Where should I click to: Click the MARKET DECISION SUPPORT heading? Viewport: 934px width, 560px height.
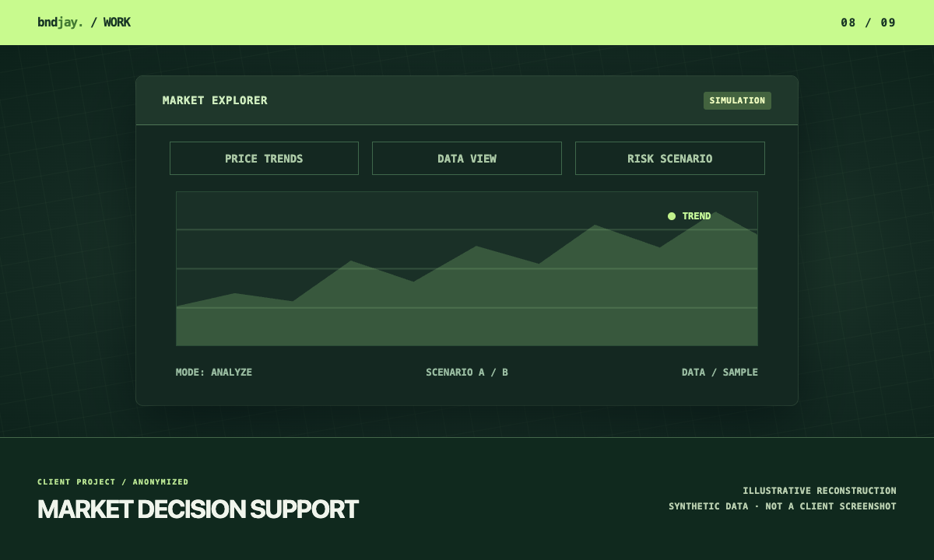tap(198, 509)
